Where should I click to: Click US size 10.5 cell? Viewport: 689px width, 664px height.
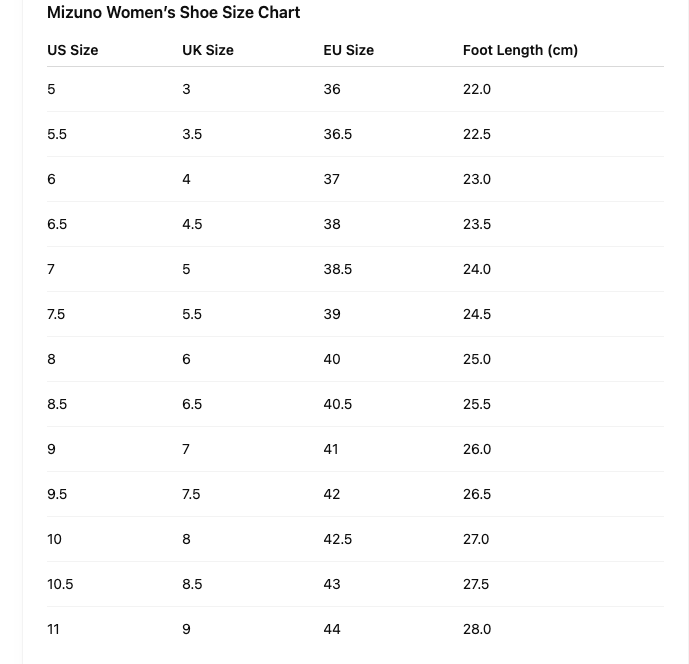pyautogui.click(x=60, y=584)
